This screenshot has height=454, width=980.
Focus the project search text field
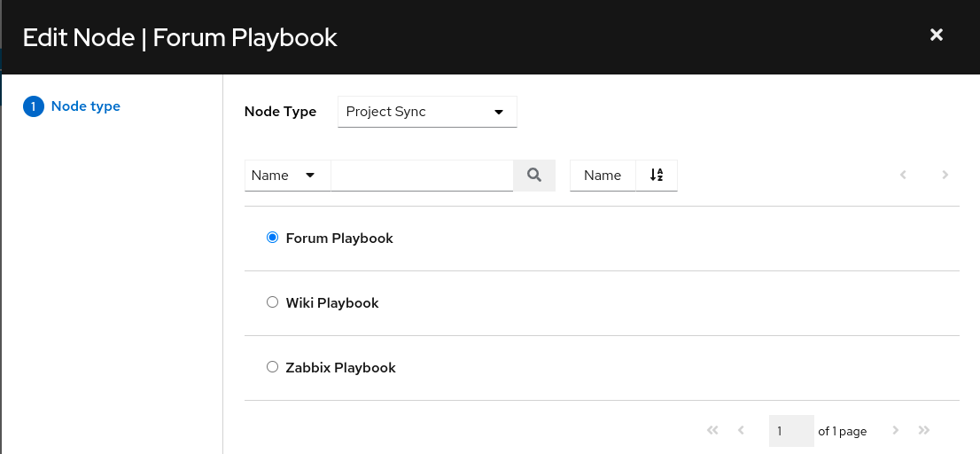tap(422, 176)
